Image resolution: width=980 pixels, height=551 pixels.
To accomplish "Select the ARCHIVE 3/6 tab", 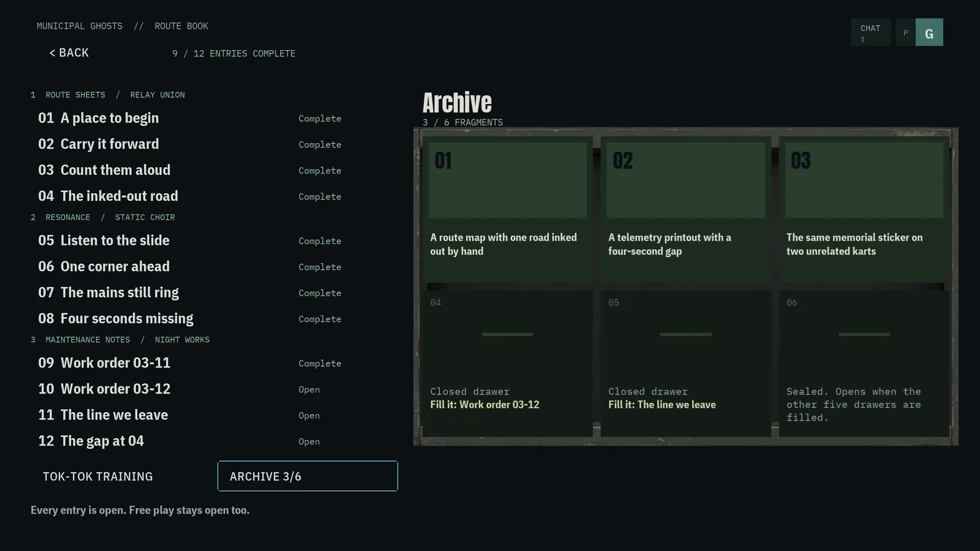I will [307, 476].
